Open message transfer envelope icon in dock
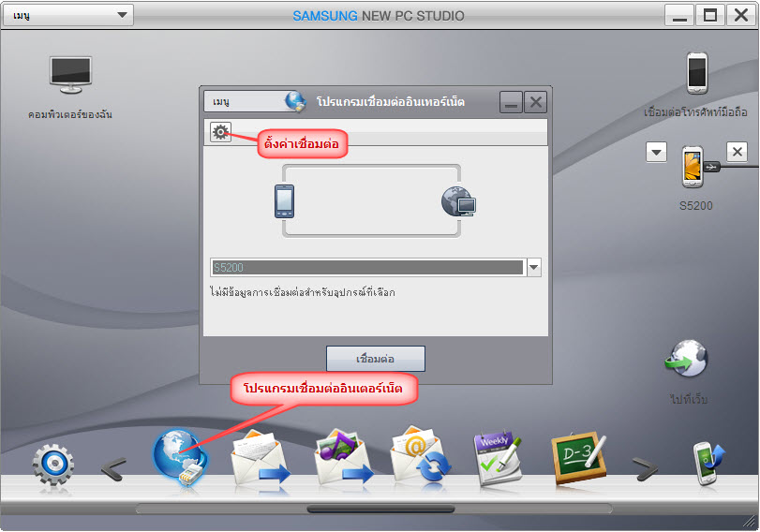 click(x=261, y=458)
